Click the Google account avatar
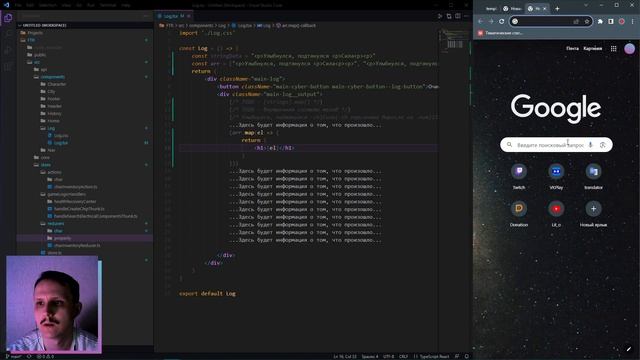 629,49
